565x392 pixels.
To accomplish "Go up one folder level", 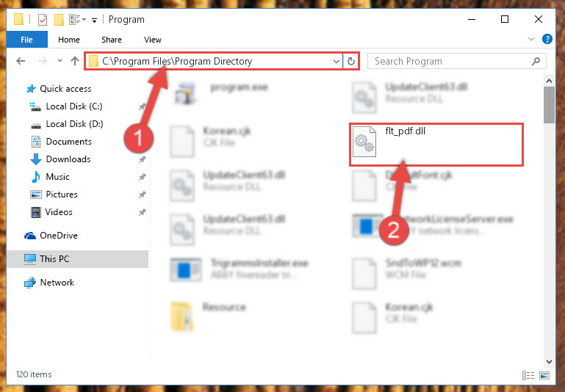I will pyautogui.click(x=75, y=61).
